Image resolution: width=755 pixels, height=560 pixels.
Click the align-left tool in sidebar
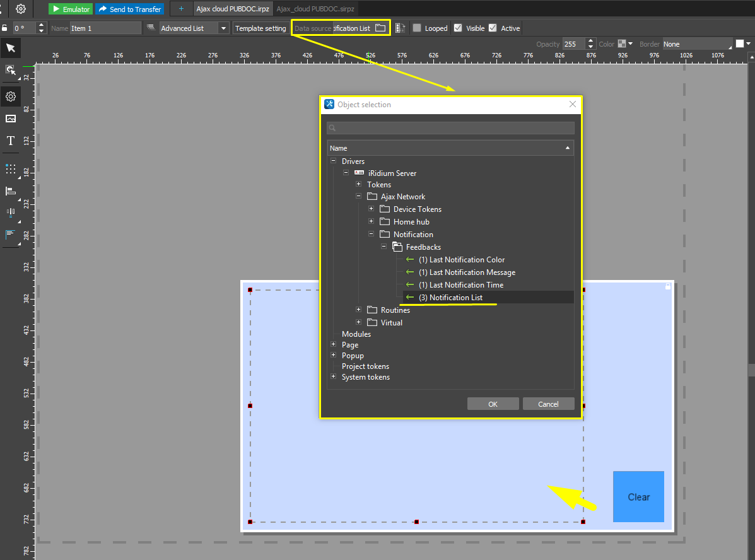[x=11, y=191]
